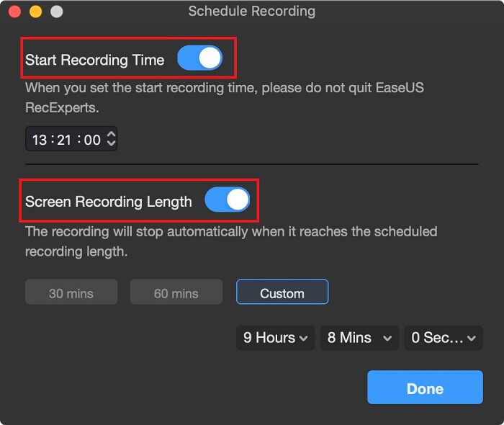Image resolution: width=504 pixels, height=425 pixels.
Task: Select the Custom length option
Action: pos(282,292)
